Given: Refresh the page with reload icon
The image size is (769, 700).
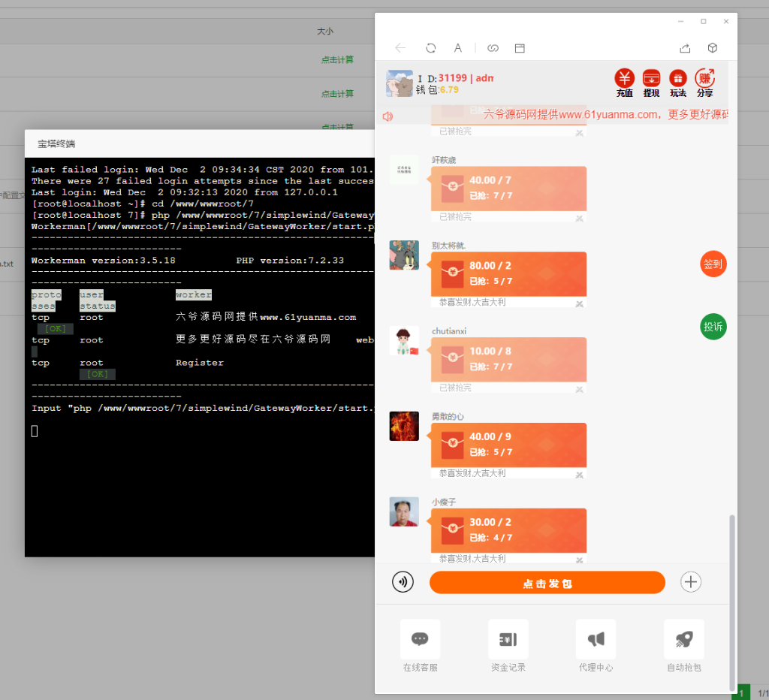Looking at the screenshot, I should click(x=430, y=48).
